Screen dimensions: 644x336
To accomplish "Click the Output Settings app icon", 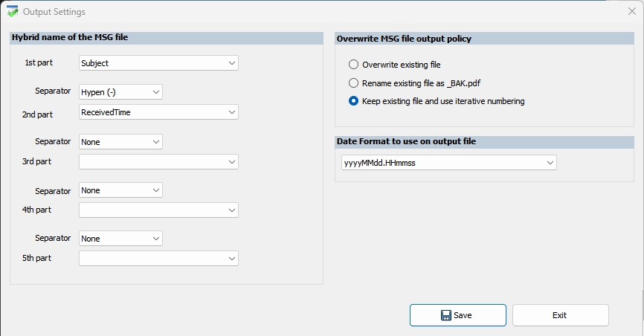I will [x=12, y=12].
